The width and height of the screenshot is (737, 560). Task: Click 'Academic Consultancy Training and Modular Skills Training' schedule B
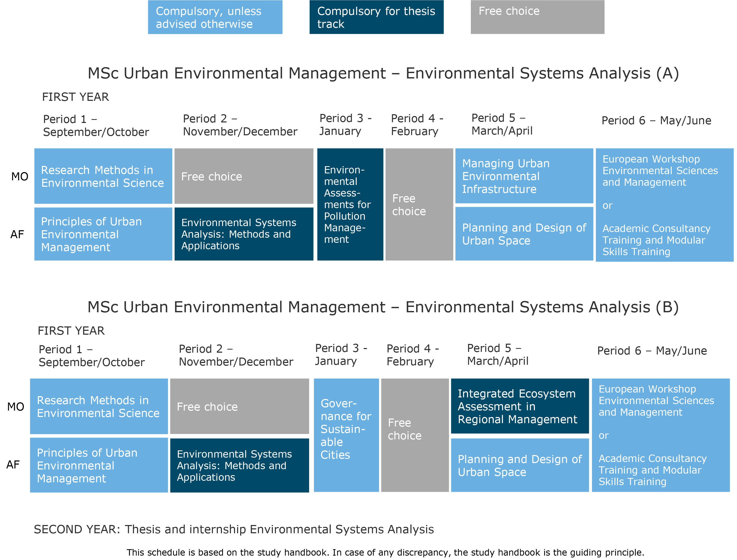pyautogui.click(x=652, y=470)
